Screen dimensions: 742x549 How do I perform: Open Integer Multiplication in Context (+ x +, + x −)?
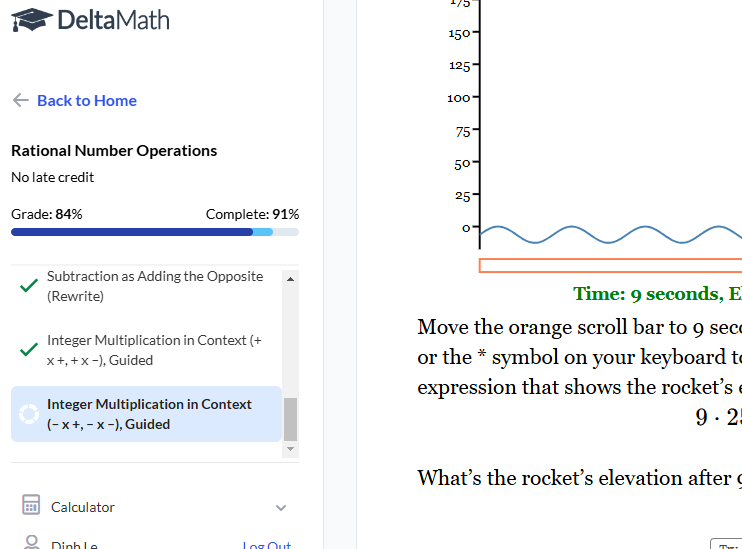pyautogui.click(x=155, y=350)
